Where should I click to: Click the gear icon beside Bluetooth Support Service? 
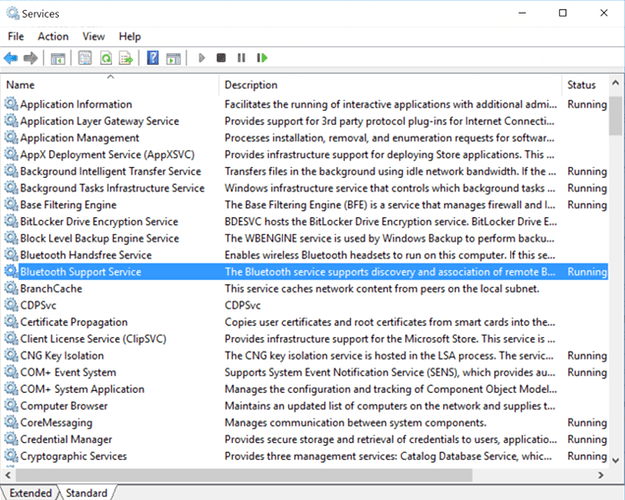point(11,272)
